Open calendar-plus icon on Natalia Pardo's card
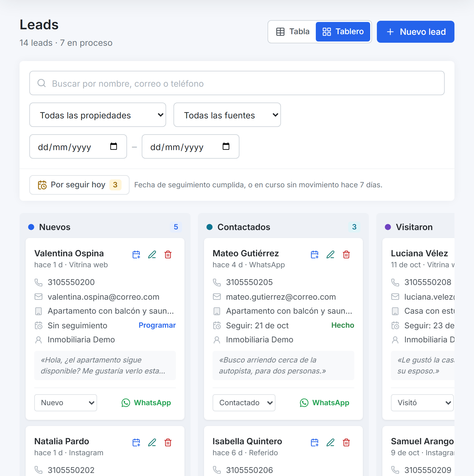 click(136, 442)
